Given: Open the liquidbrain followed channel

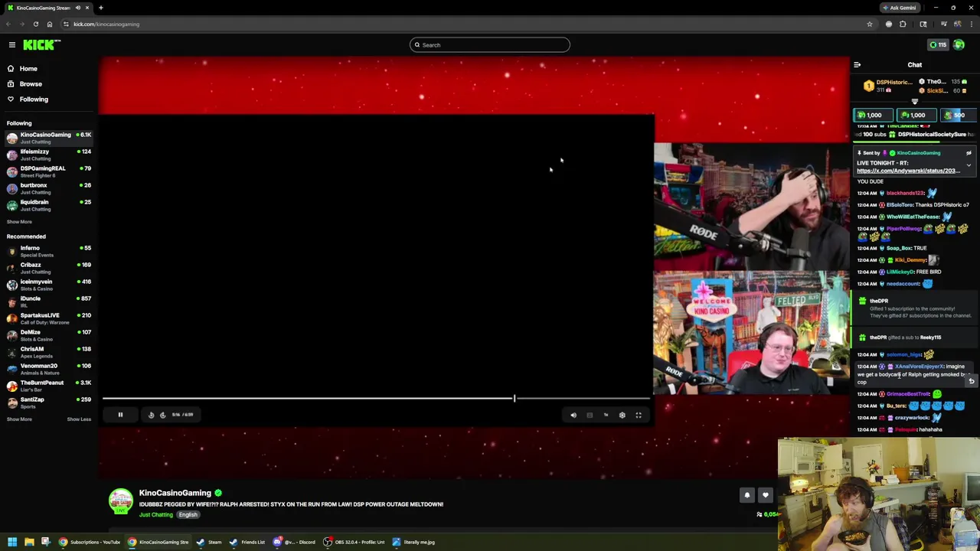Looking at the screenshot, I should (49, 205).
